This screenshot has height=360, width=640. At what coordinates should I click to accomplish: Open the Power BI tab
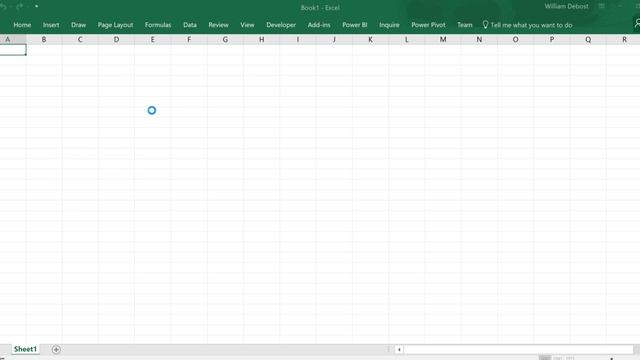(355, 25)
